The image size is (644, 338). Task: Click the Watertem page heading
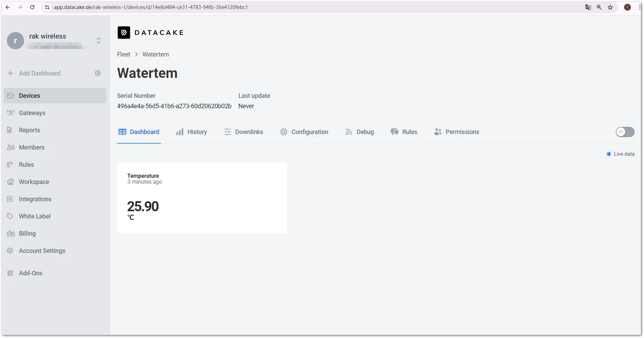[x=147, y=73]
